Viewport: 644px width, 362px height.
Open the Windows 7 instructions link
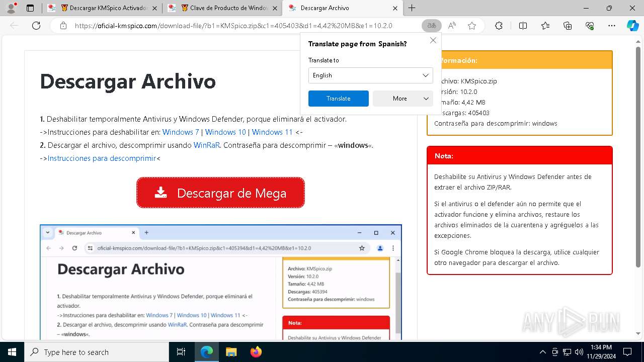(x=181, y=132)
